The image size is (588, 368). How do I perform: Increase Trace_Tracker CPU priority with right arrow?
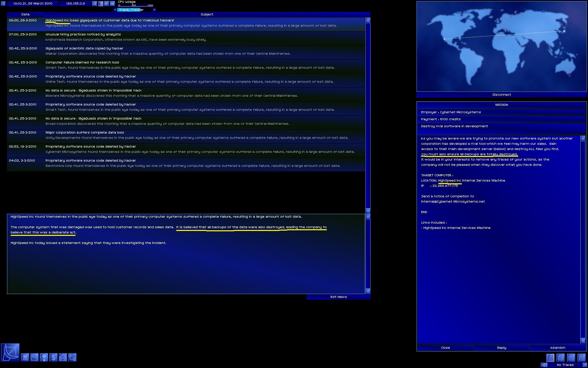[x=154, y=10]
